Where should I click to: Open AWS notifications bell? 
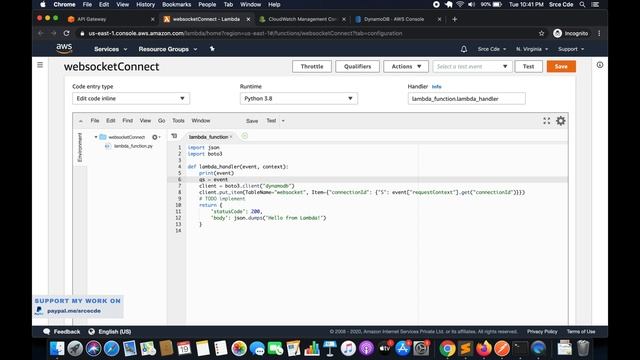(464, 49)
